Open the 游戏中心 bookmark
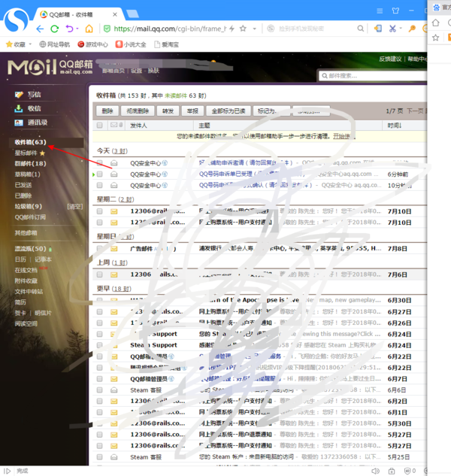The image size is (451, 476). click(x=93, y=44)
